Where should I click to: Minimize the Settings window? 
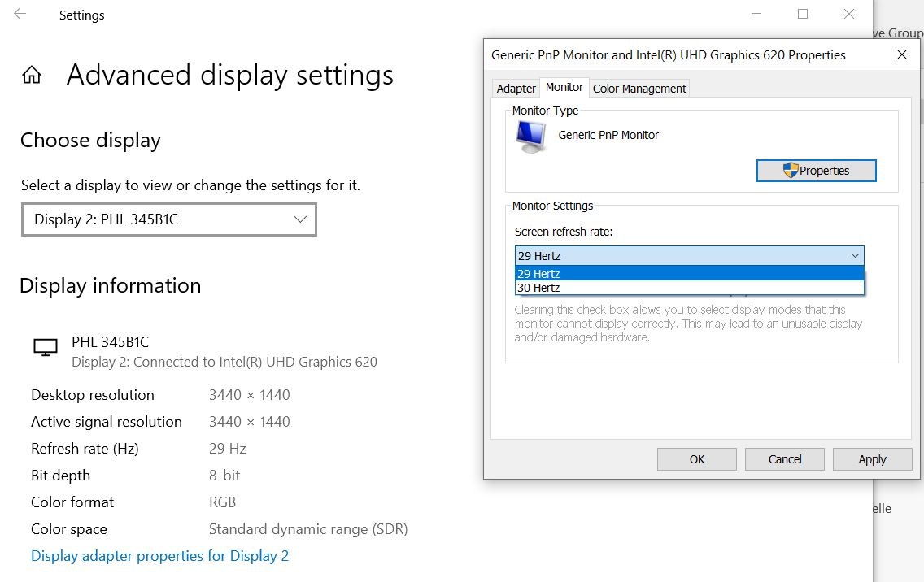[x=756, y=14]
